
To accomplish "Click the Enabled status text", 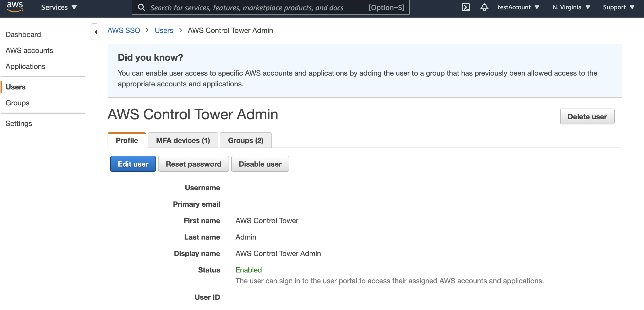I will (249, 270).
